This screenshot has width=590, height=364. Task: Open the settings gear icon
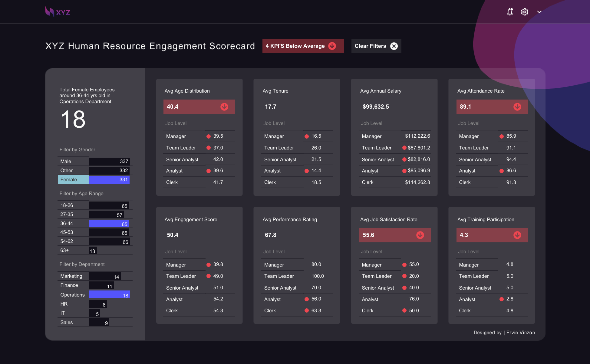(x=525, y=11)
